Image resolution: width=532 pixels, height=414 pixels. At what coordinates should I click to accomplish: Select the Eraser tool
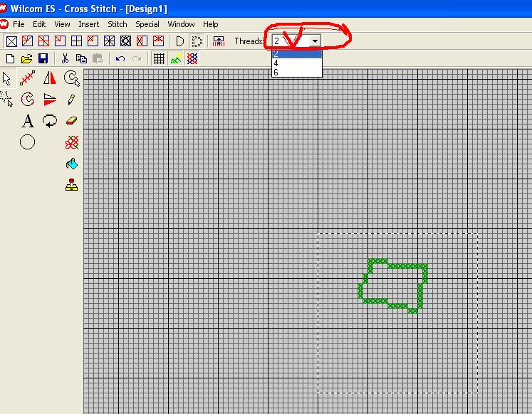pyautogui.click(x=72, y=121)
